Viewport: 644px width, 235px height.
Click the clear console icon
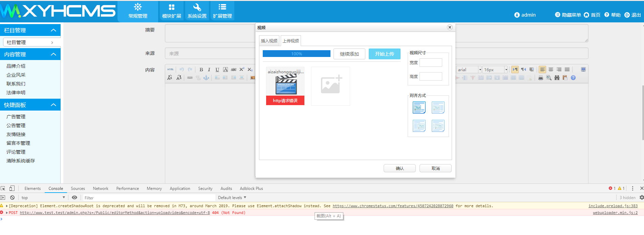point(13,197)
